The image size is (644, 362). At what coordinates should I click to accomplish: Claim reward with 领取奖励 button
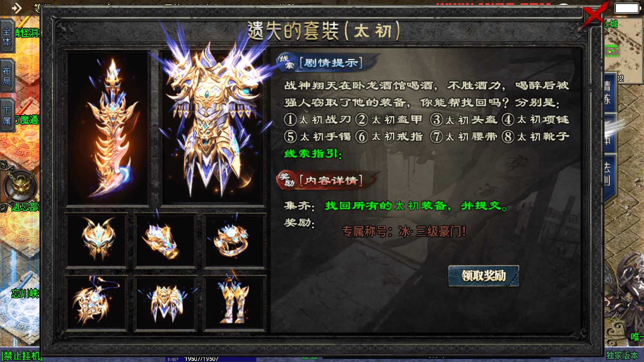(483, 276)
